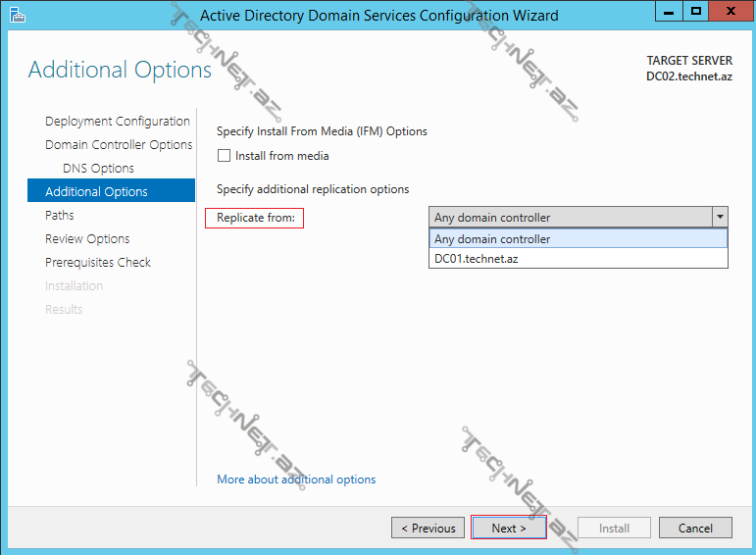Jump to the Paths step
This screenshot has width=756, height=555.
point(60,216)
